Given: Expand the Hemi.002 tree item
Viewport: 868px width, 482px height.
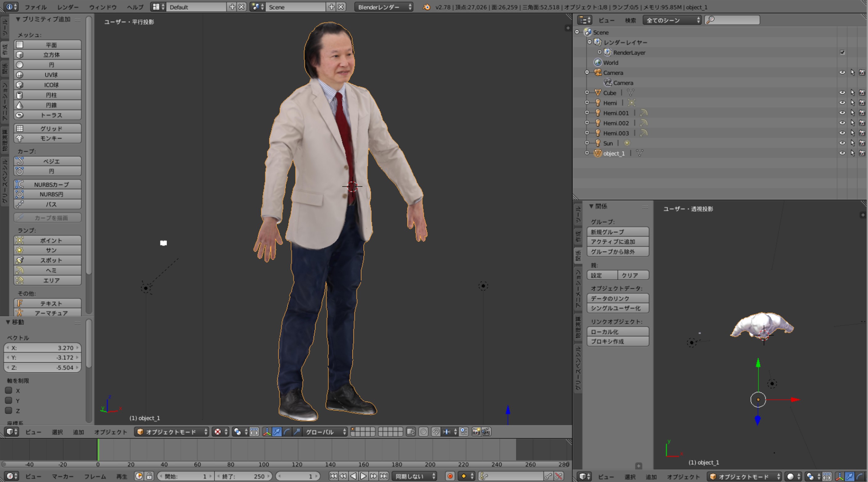Looking at the screenshot, I should (x=587, y=123).
